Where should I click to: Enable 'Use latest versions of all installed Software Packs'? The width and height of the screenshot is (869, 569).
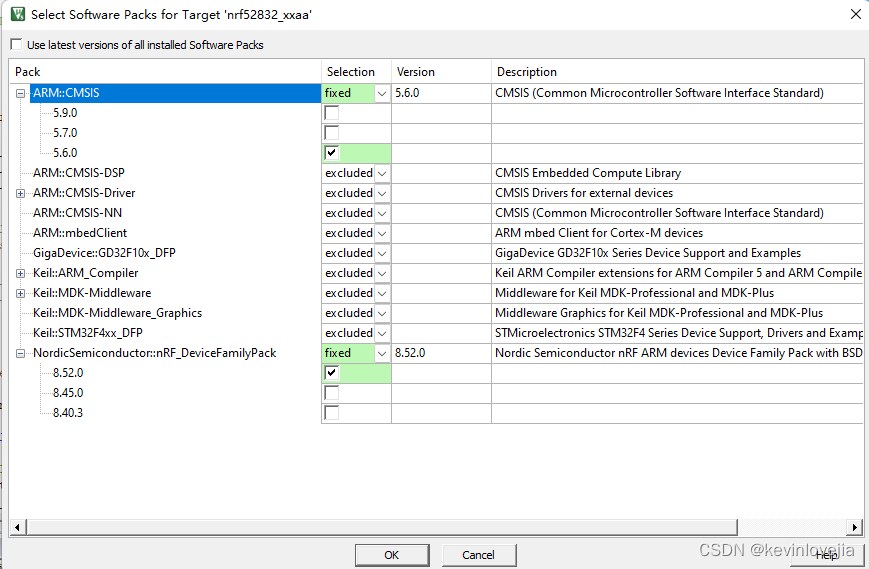17,44
